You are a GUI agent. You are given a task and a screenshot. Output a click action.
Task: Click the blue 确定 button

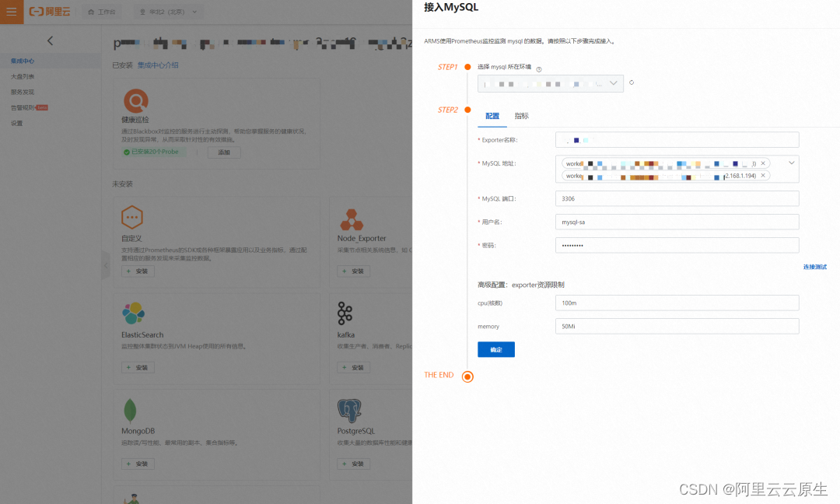point(496,350)
